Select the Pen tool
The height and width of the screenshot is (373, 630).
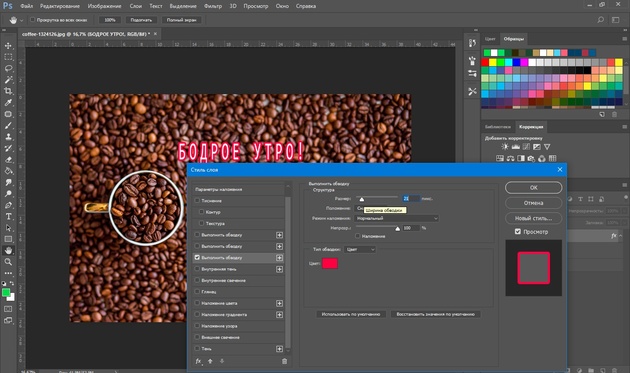[8, 205]
